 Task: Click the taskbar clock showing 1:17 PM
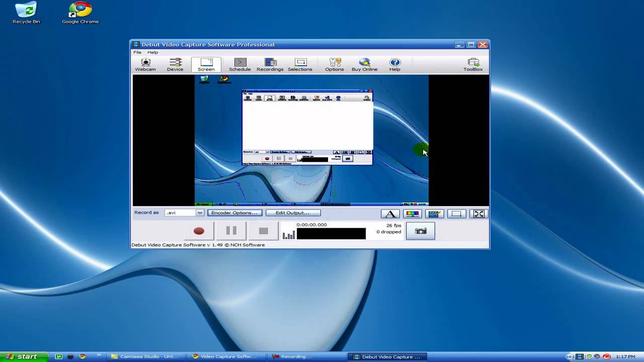(x=625, y=356)
